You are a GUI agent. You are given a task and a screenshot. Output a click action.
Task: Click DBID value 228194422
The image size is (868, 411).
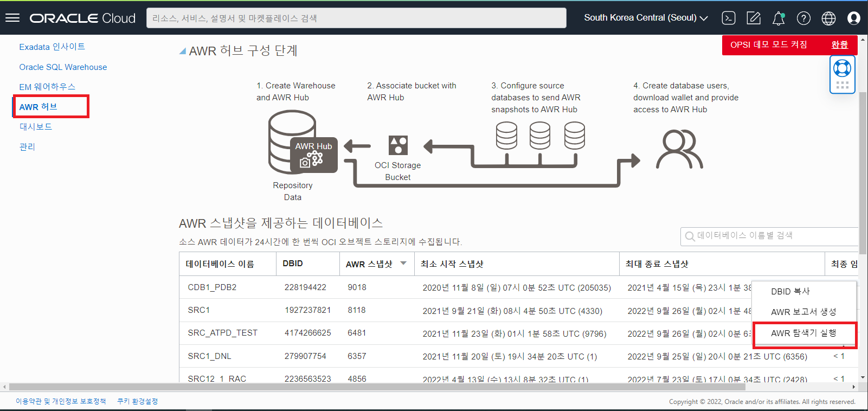click(305, 287)
